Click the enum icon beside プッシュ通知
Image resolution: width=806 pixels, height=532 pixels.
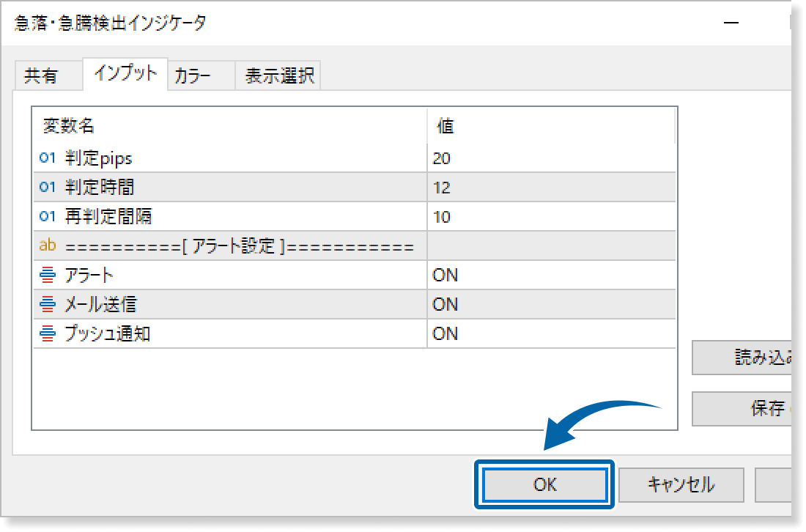pos(48,334)
